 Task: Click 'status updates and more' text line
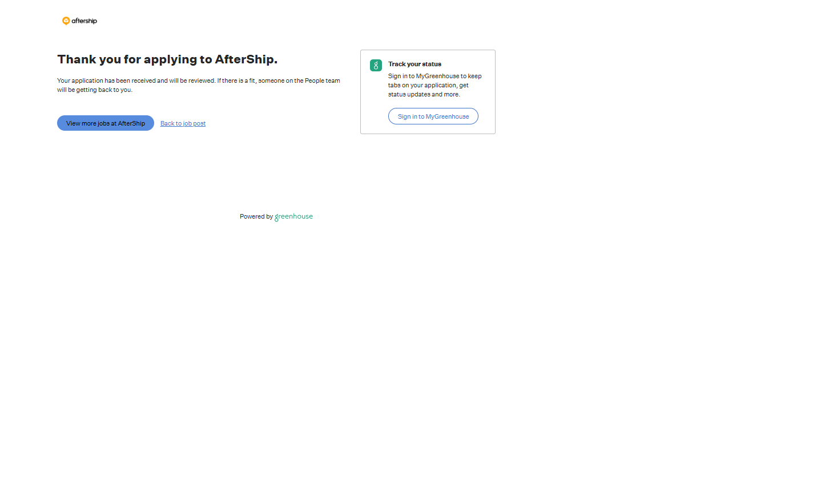[424, 95]
